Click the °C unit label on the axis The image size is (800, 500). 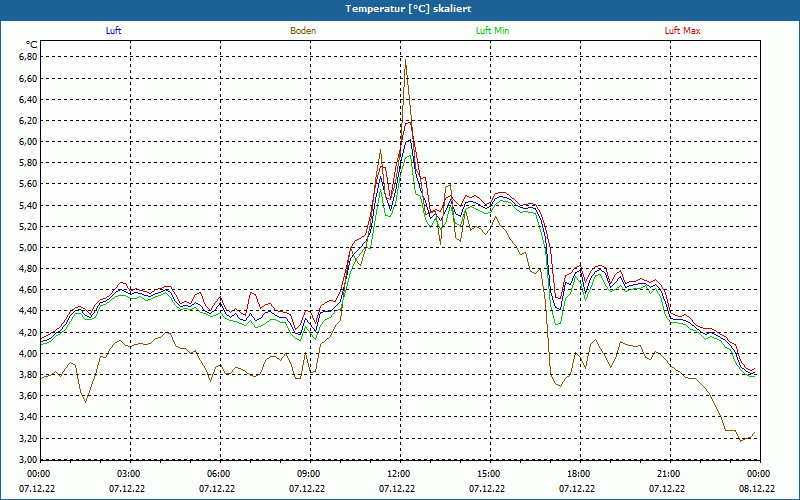click(x=32, y=45)
